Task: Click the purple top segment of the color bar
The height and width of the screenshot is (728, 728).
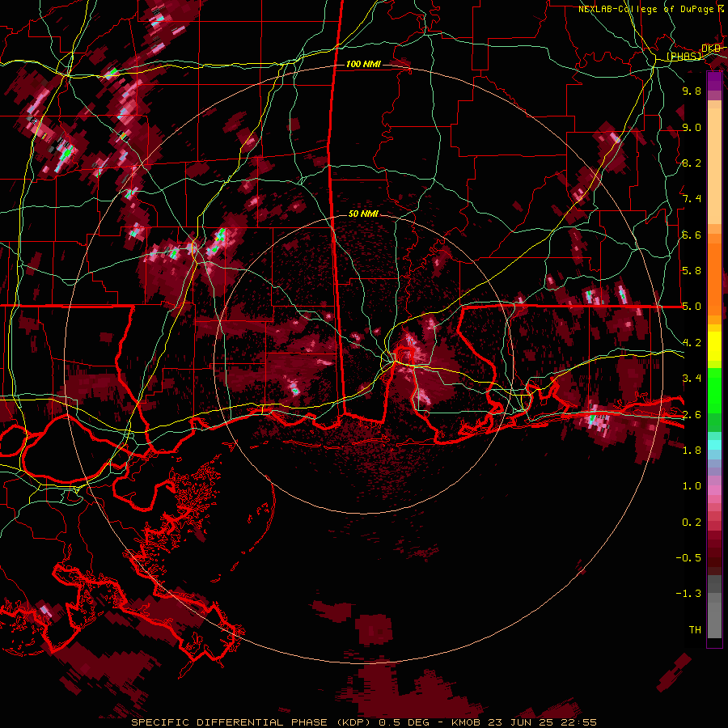Action: (x=714, y=81)
